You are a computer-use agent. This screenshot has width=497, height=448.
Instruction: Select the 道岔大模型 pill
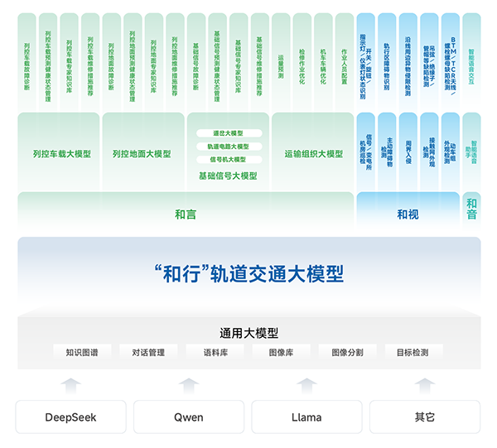[x=228, y=132]
